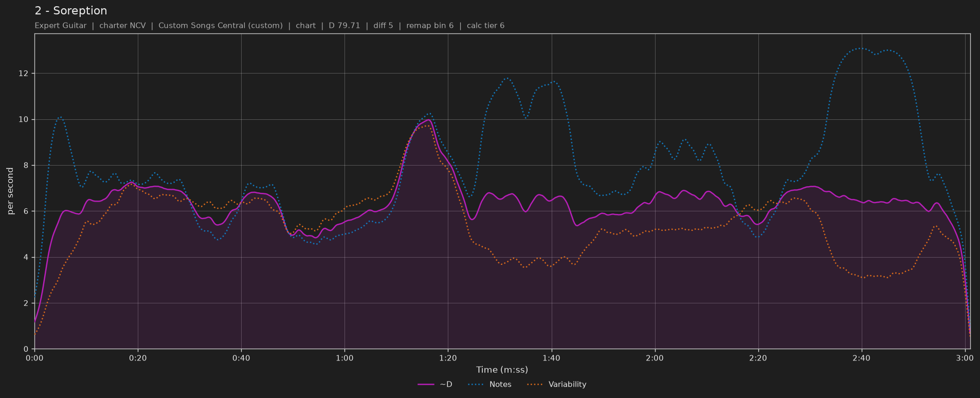Screen dimensions: 980x398
Task: Click the 0:40 x-axis tick label
Action: [241, 358]
